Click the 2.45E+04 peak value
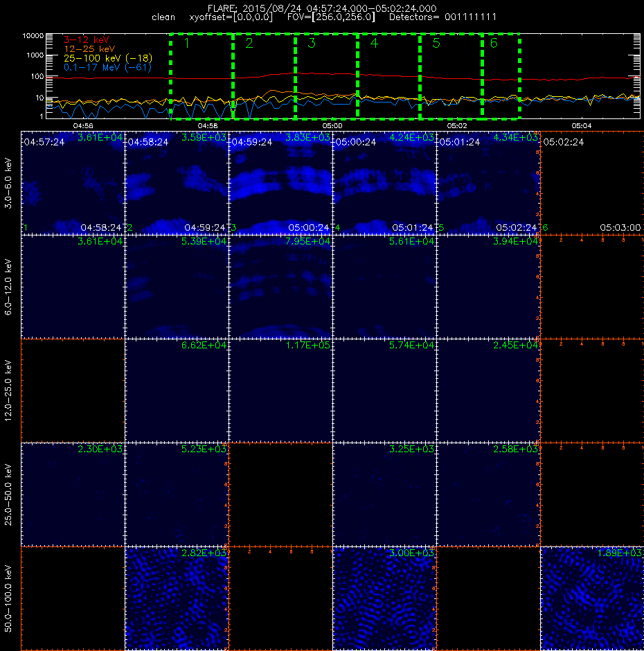Screen dimensions: 644x651 515,345
